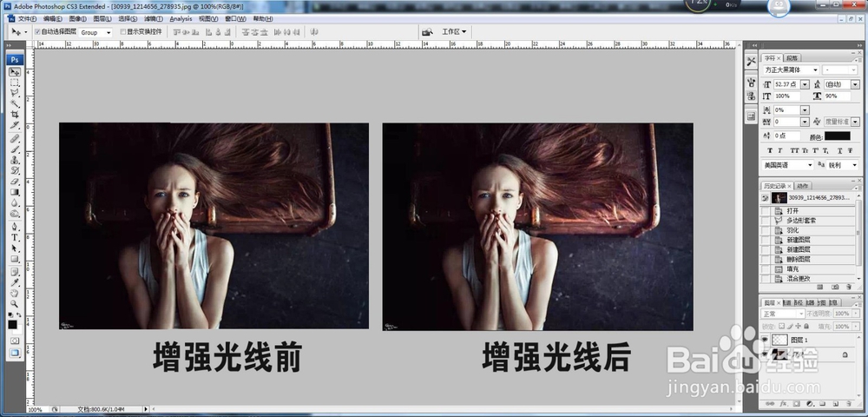Delete layer with Layers panel trash icon
868x417 pixels.
pyautogui.click(x=847, y=404)
